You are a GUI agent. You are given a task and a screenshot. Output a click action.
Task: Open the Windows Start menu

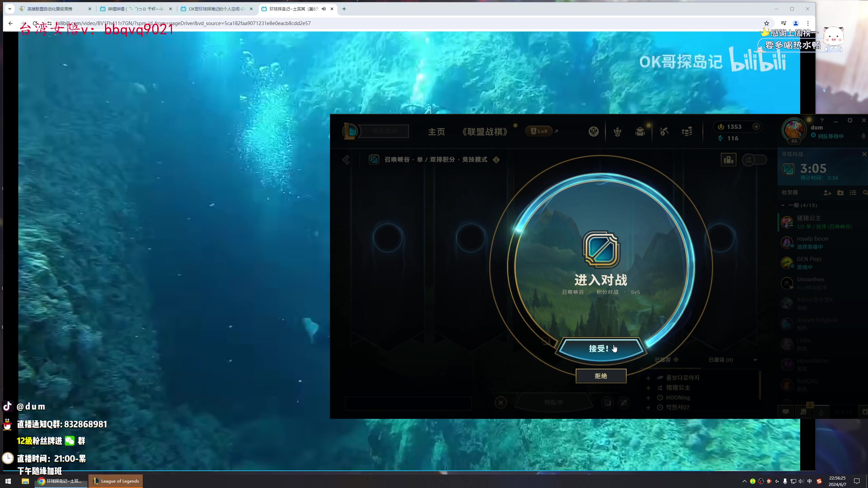coord(8,481)
